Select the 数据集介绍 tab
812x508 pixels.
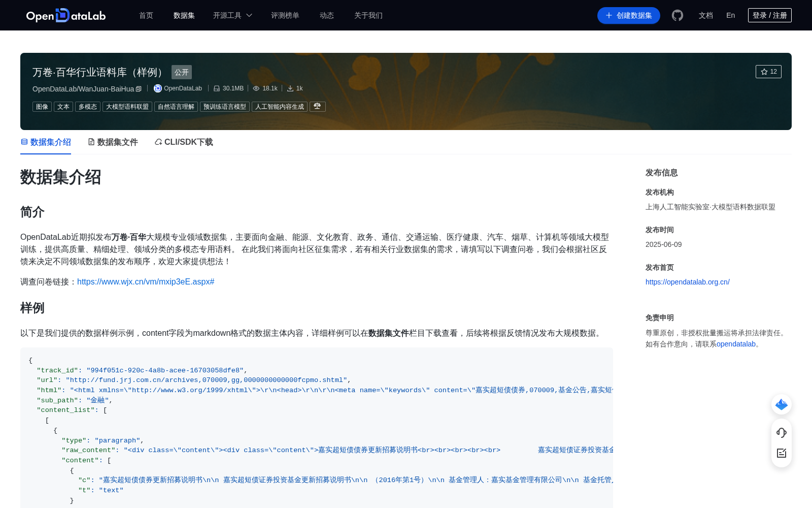coord(46,142)
